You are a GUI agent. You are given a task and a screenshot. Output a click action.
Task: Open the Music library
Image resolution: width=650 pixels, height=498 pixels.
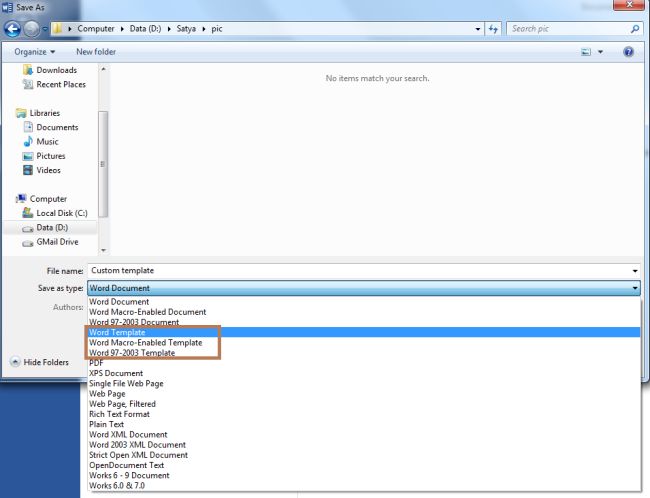(41, 141)
